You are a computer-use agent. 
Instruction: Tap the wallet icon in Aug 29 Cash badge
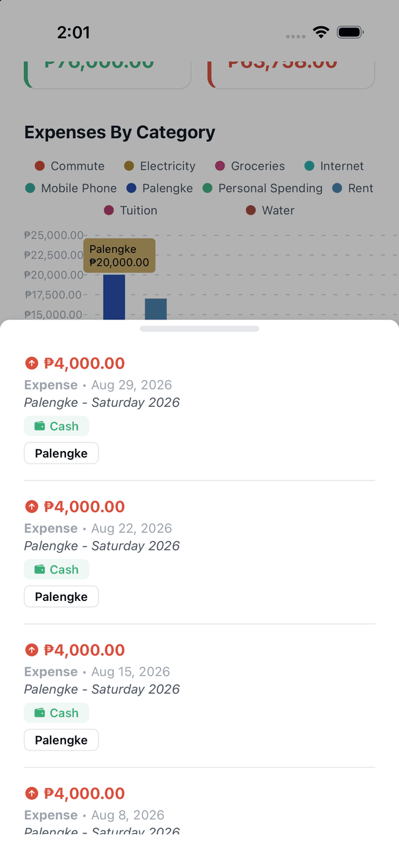pyautogui.click(x=39, y=426)
